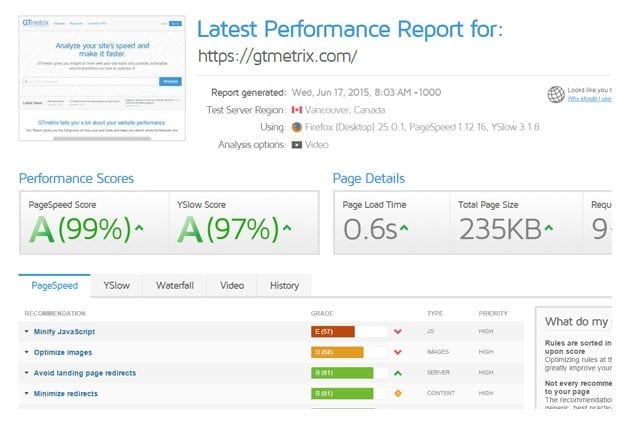Click the Page Details heading

369,179
